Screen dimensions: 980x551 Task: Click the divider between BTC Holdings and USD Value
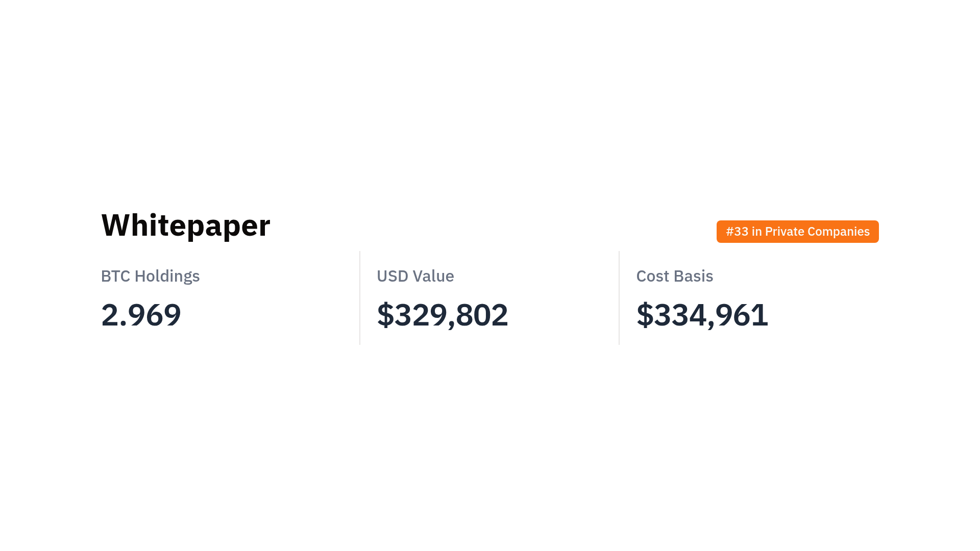pyautogui.click(x=360, y=298)
